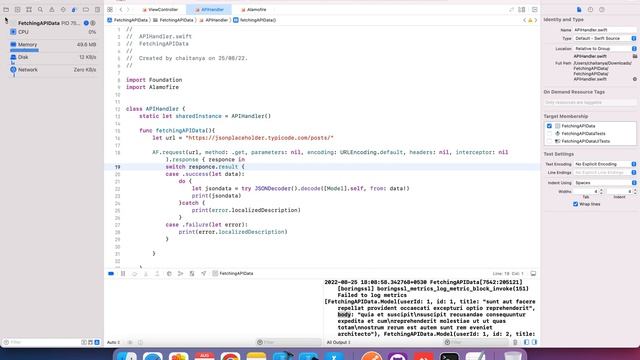Show the History inspector
This screenshot has height=360, width=640.
(590, 9)
